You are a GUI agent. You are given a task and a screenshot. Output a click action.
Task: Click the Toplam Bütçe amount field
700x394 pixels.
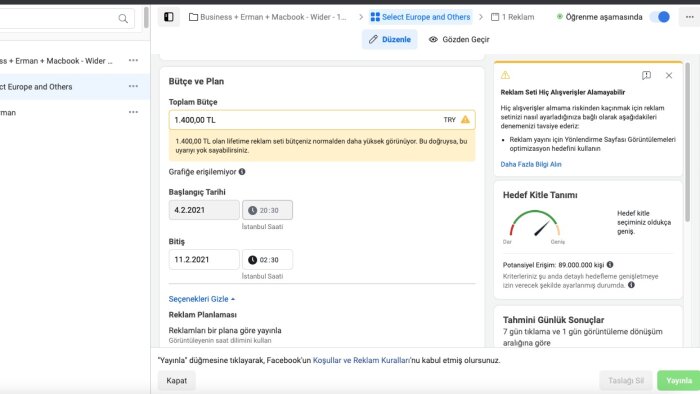(x=322, y=120)
